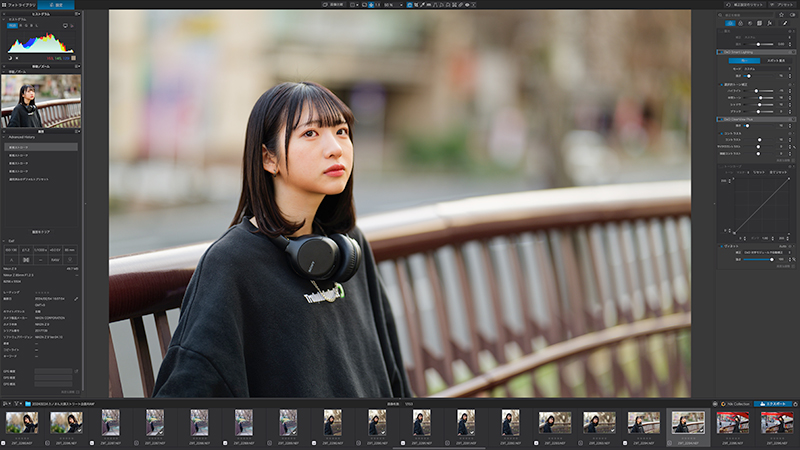Image resolution: width=800 pixels, height=450 pixels.
Task: Select Uniform Smart Lighting mode
Action: click(x=744, y=61)
